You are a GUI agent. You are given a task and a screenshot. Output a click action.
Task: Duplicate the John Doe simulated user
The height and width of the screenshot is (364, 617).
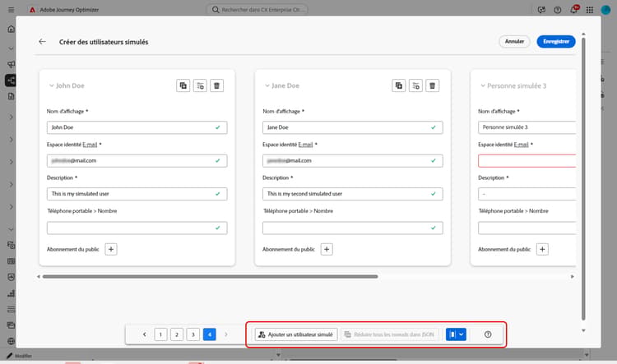[183, 85]
